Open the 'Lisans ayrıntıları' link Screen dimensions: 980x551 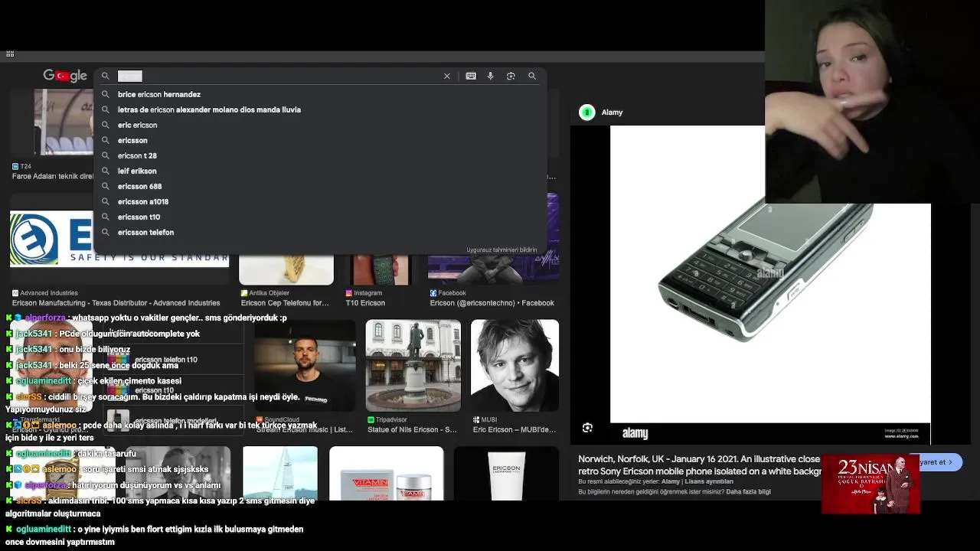pyautogui.click(x=709, y=481)
